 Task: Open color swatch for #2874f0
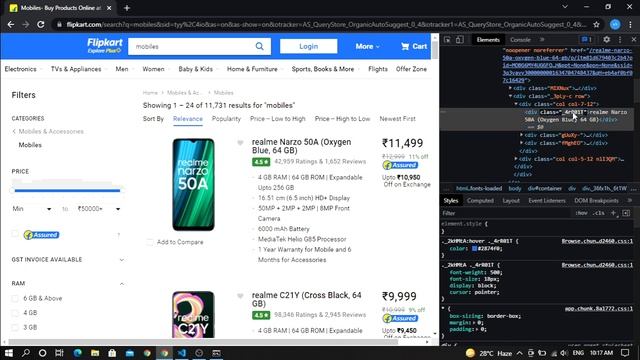coord(474,248)
